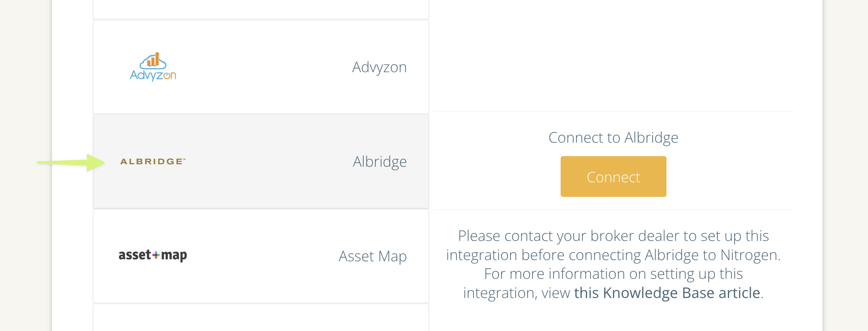Viewport: 868px width, 331px height.
Task: Select the Asset Map integration row
Action: [x=261, y=256]
